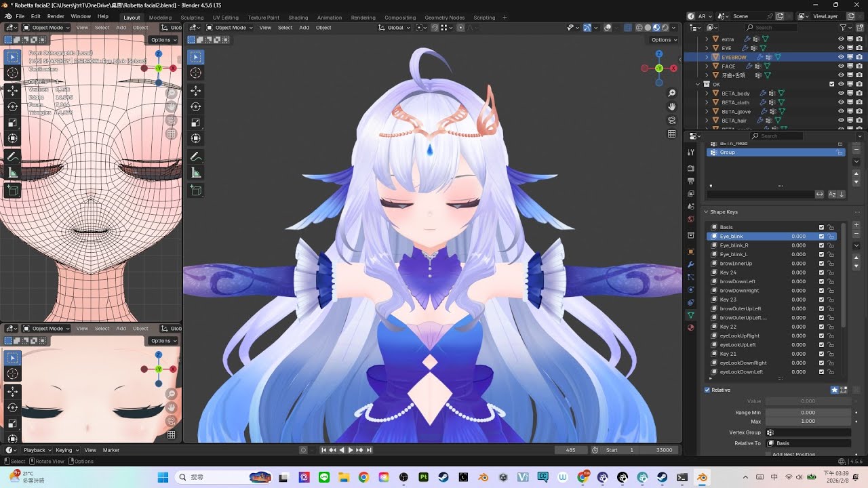This screenshot has height=488, width=868.
Task: Adjust the shape key Max value field
Action: (x=808, y=422)
